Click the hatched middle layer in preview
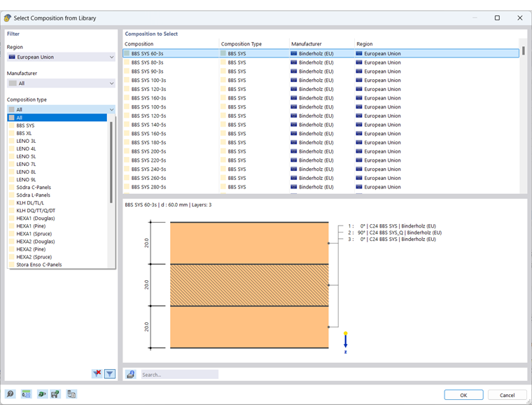Screen dimensions: 532x416 (x=249, y=285)
